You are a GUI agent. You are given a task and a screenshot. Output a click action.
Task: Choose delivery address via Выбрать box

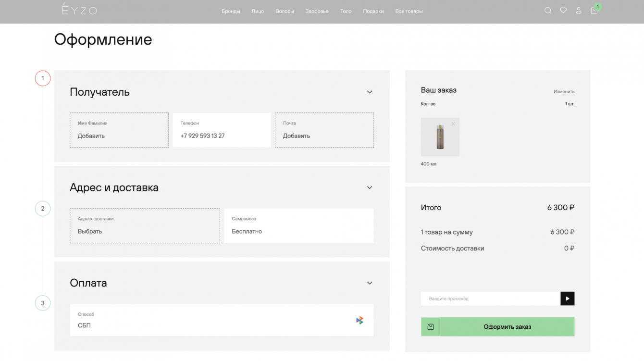point(145,225)
